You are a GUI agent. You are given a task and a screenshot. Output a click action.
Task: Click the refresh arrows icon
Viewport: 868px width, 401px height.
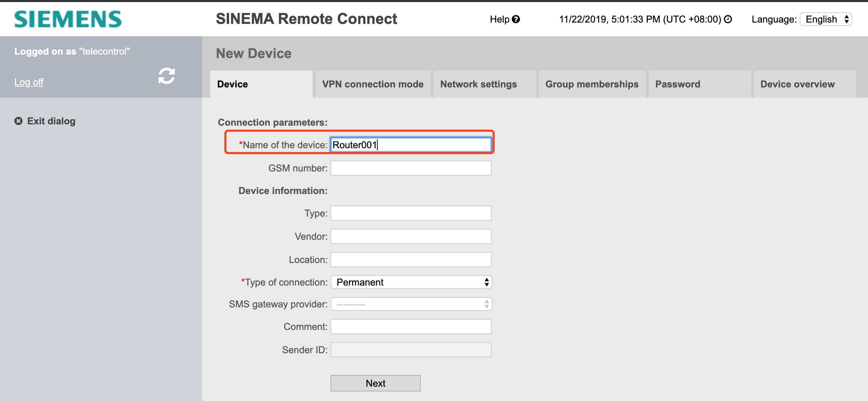tap(167, 76)
